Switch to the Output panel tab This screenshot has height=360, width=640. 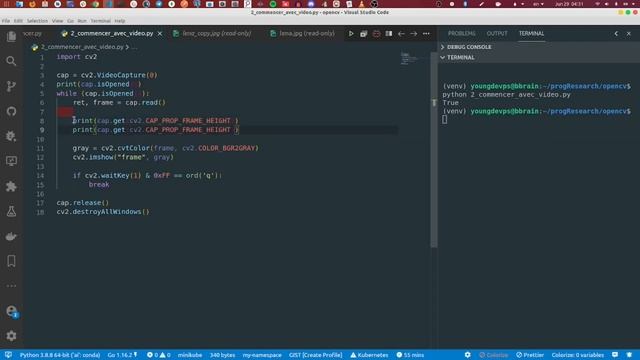[x=497, y=33]
